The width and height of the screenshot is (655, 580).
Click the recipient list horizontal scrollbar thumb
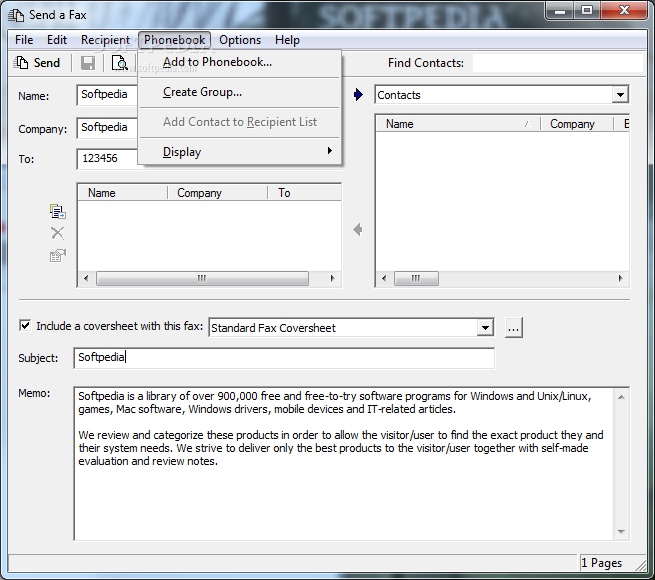[202, 278]
